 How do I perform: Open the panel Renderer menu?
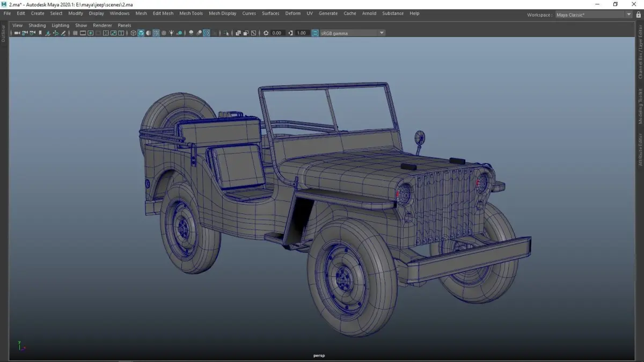103,25
